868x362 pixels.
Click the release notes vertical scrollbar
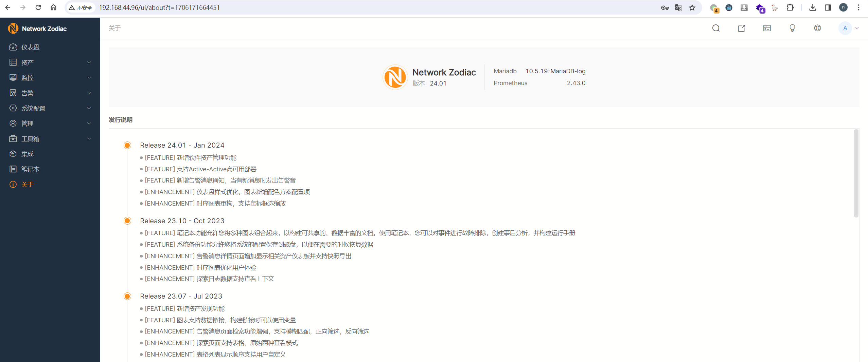856,173
